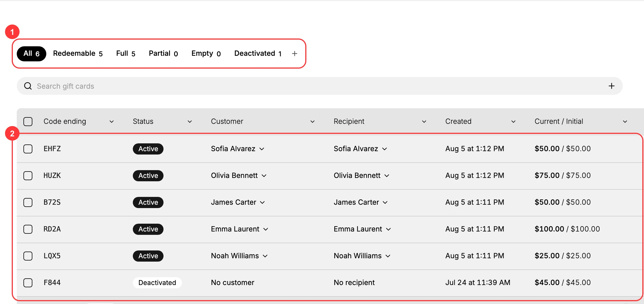Select the checkbox for gift card LQX5
The width and height of the screenshot is (644, 304).
[28, 256]
